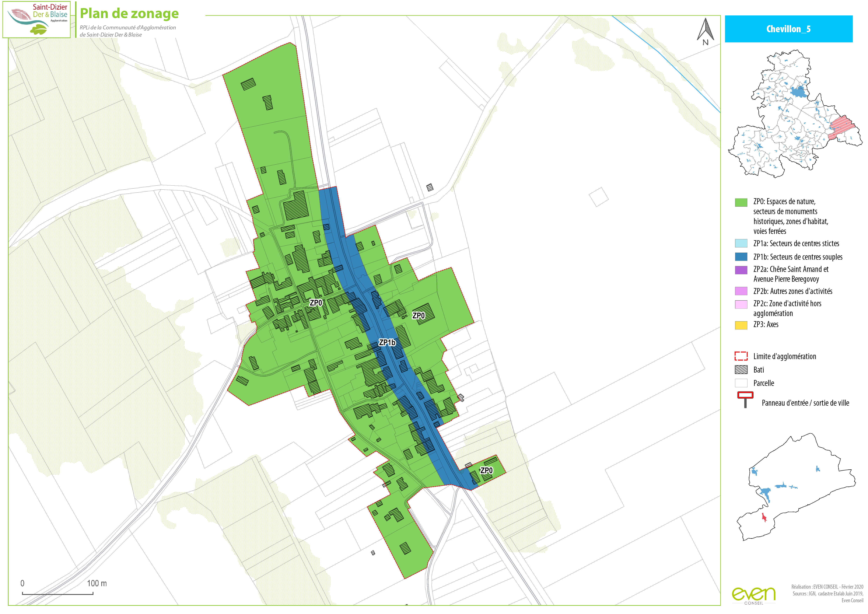
Task: Click the green ZP0 legend swatch
Action: (741, 202)
